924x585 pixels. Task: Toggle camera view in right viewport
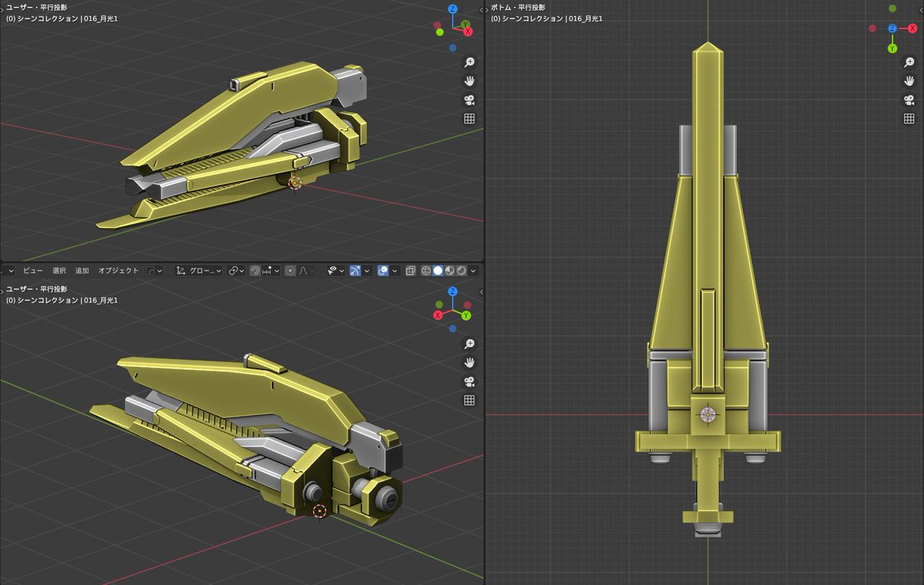pos(909,100)
